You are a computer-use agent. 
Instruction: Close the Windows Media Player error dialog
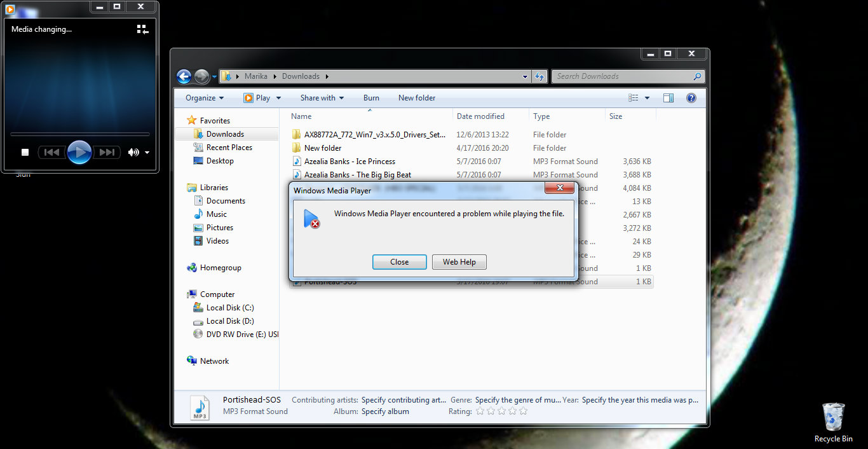tap(399, 262)
